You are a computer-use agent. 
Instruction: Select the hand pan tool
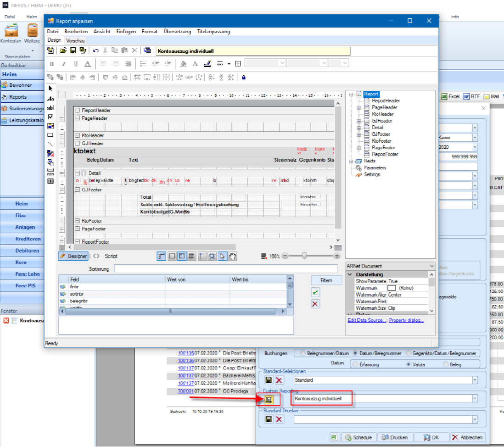pos(232,256)
